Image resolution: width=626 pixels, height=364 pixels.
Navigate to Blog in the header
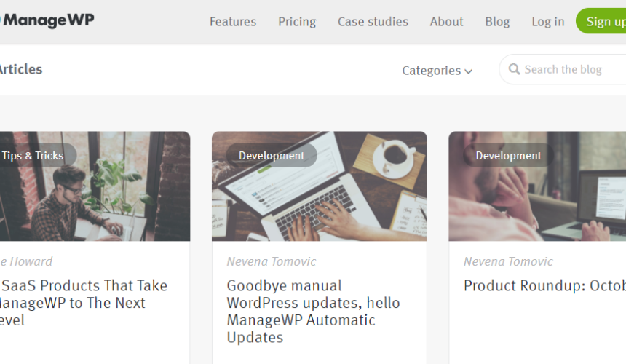point(497,22)
